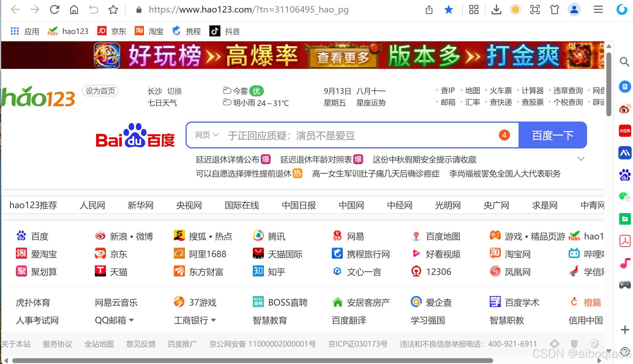Click sidebar search magnifier icon
Viewport: 633px width, 364px height.
point(625,62)
